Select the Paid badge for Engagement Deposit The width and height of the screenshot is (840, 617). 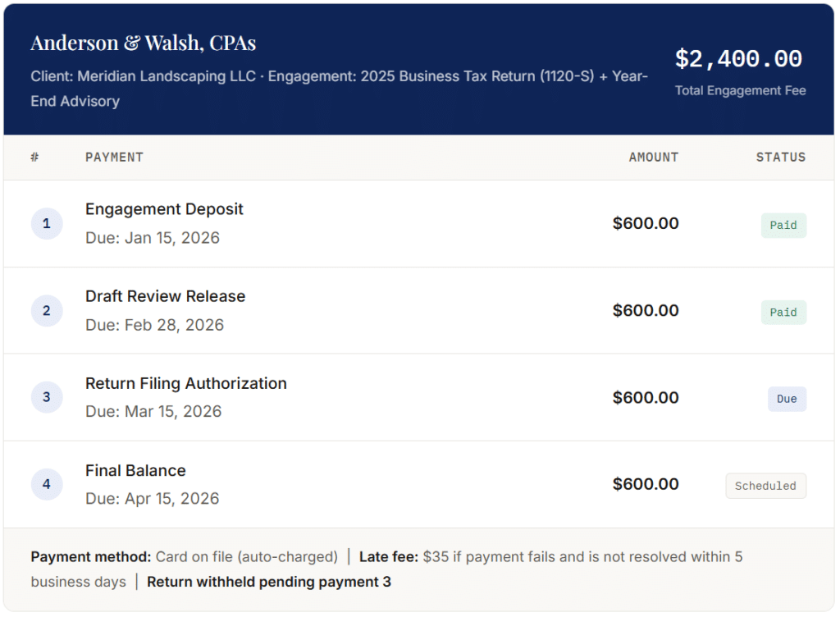[783, 226]
